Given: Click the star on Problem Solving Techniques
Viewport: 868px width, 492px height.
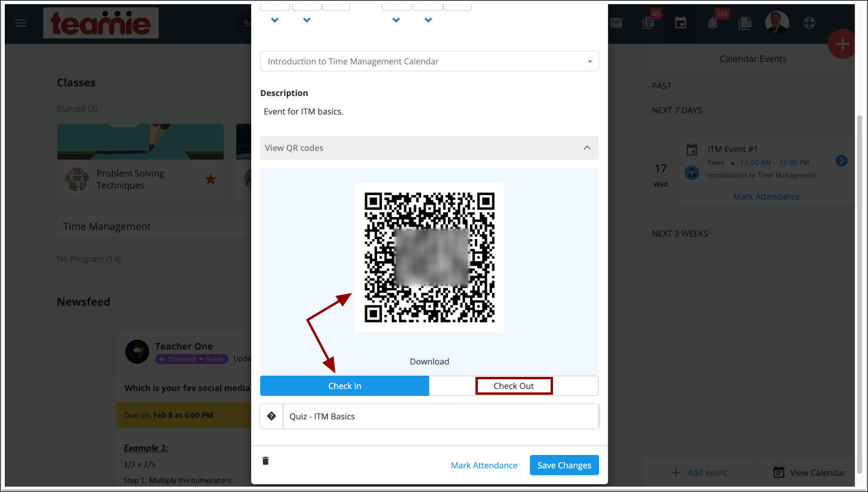Looking at the screenshot, I should [211, 179].
